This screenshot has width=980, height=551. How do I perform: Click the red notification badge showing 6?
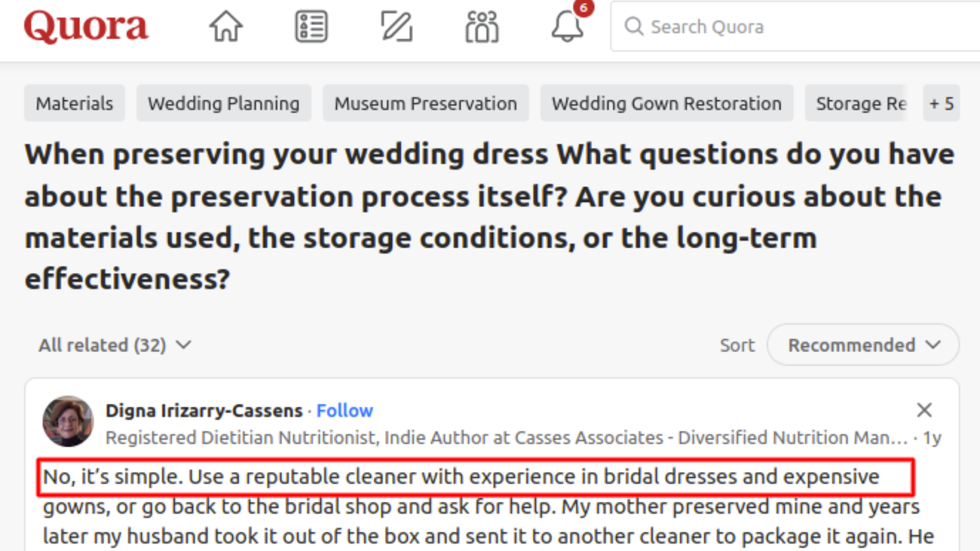584,8
